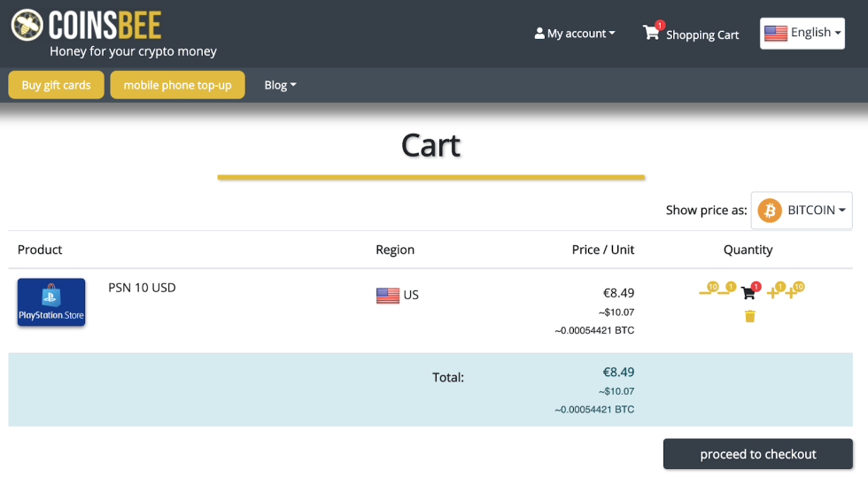Expand the Blog menu
The height and width of the screenshot is (501, 868).
tap(280, 85)
